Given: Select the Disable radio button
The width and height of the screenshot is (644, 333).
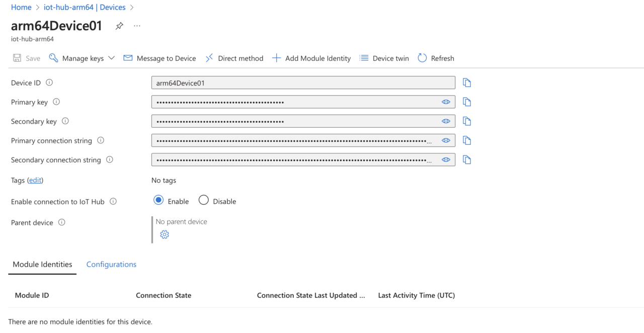Looking at the screenshot, I should click(x=204, y=201).
